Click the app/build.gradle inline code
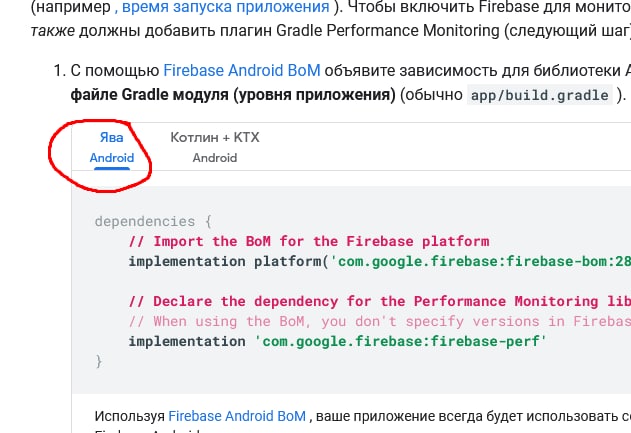631x433 pixels. [540, 96]
